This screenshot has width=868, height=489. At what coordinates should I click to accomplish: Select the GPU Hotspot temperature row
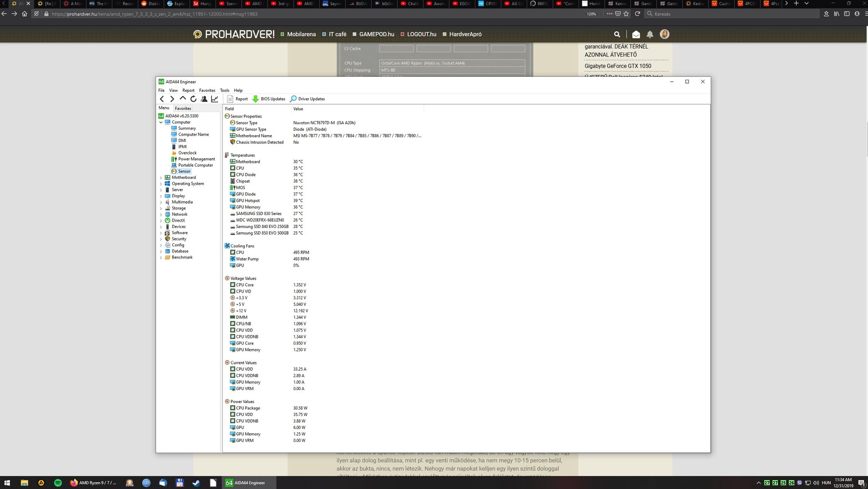(266, 201)
